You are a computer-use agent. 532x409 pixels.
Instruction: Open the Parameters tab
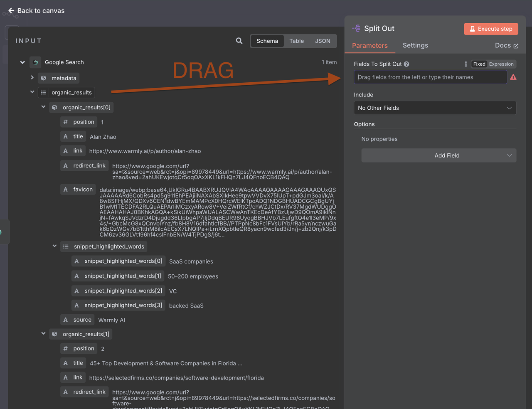pos(370,46)
